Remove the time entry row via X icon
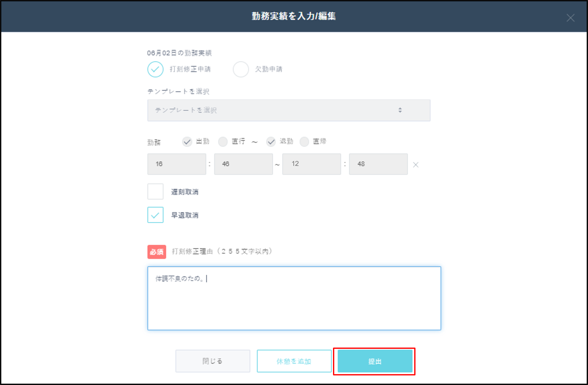The width and height of the screenshot is (588, 385). [x=416, y=165]
